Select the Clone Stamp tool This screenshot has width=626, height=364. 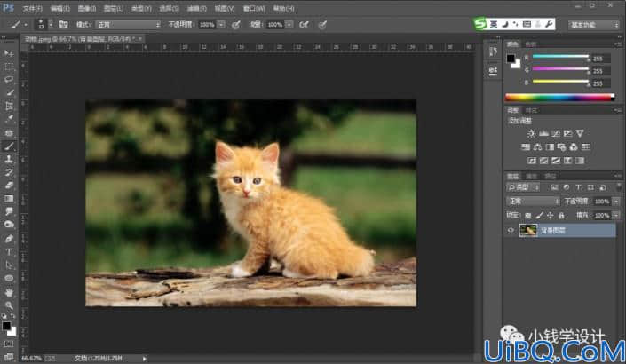(9, 159)
